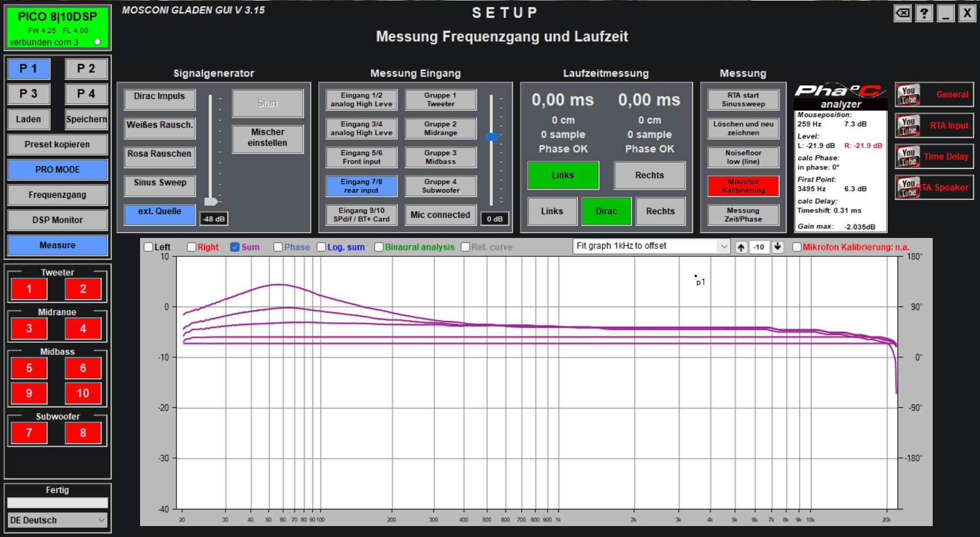The image size is (980, 537).
Task: Tick the Mikrofon Kalibrierung checkbox
Action: (797, 247)
